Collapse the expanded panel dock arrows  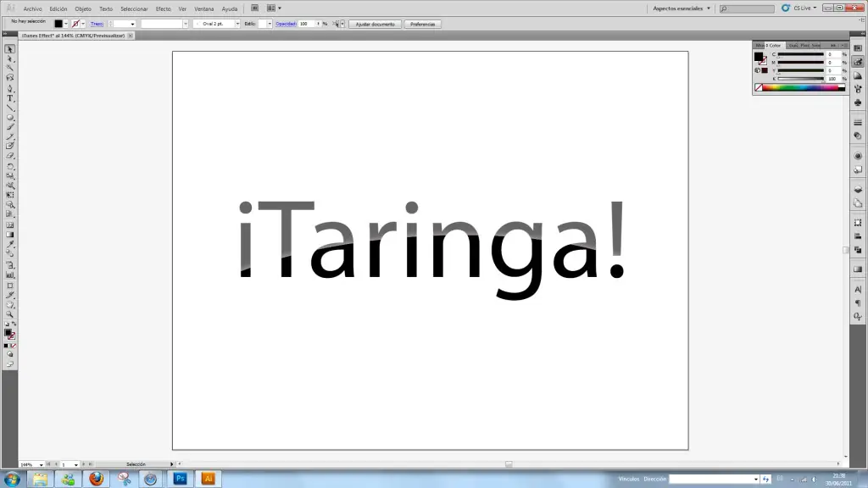click(x=834, y=45)
